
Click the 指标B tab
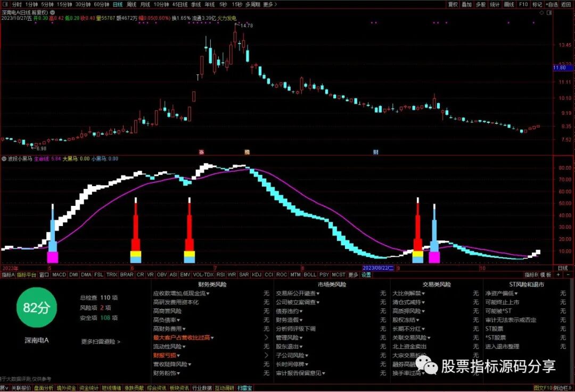(x=531, y=274)
